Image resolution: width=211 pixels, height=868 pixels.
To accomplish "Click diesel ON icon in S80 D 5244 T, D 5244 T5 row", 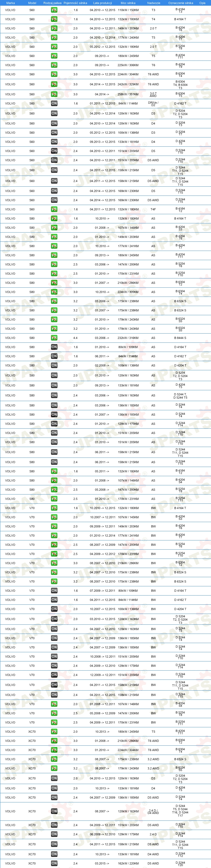I will tap(54, 395).
